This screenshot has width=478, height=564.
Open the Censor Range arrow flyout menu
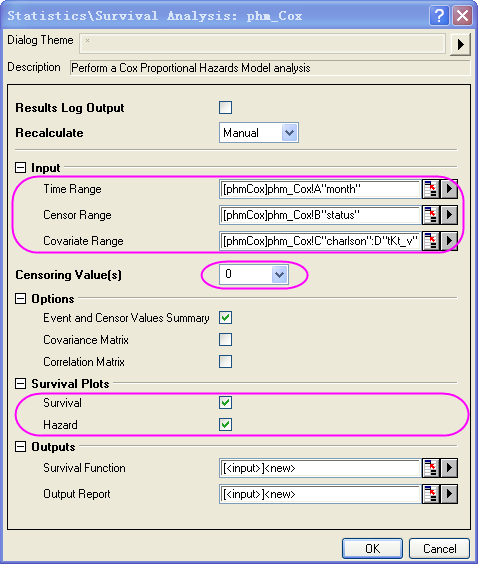pos(449,215)
